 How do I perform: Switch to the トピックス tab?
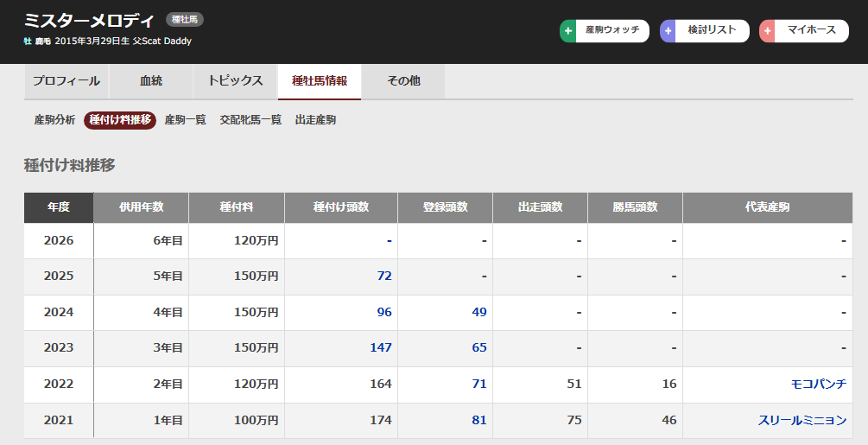[235, 81]
